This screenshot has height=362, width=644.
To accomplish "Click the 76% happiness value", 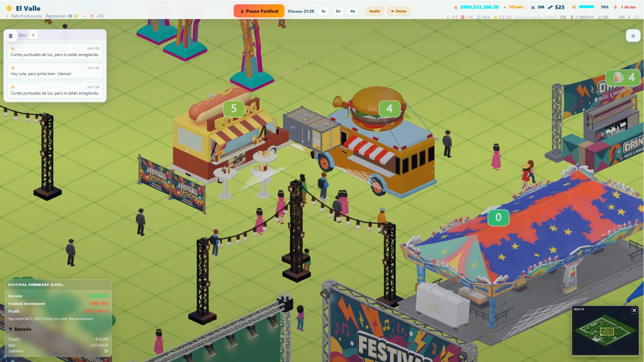I will (604, 7).
